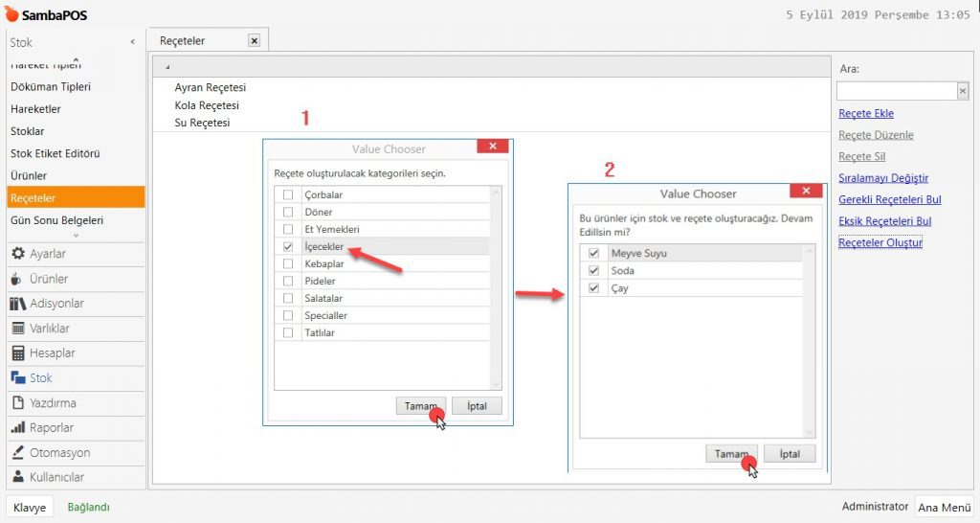This screenshot has height=523, width=980.
Task: Select Reçeteler in the stock menu
Action: [33, 198]
